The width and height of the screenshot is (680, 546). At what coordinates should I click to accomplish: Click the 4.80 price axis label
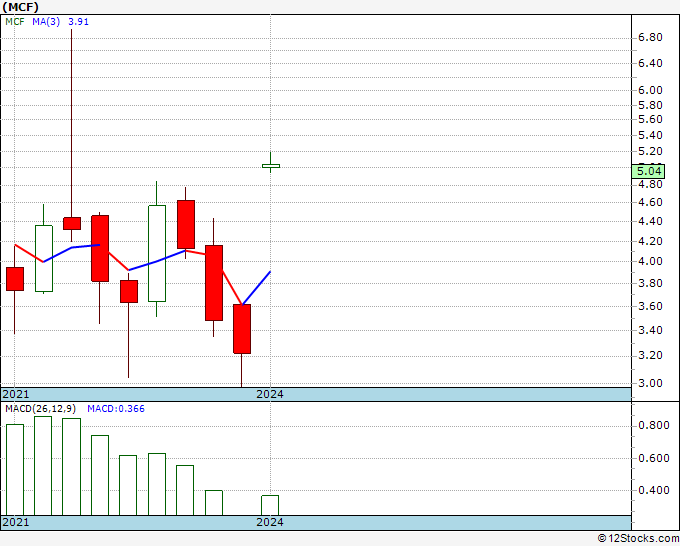tap(650, 184)
